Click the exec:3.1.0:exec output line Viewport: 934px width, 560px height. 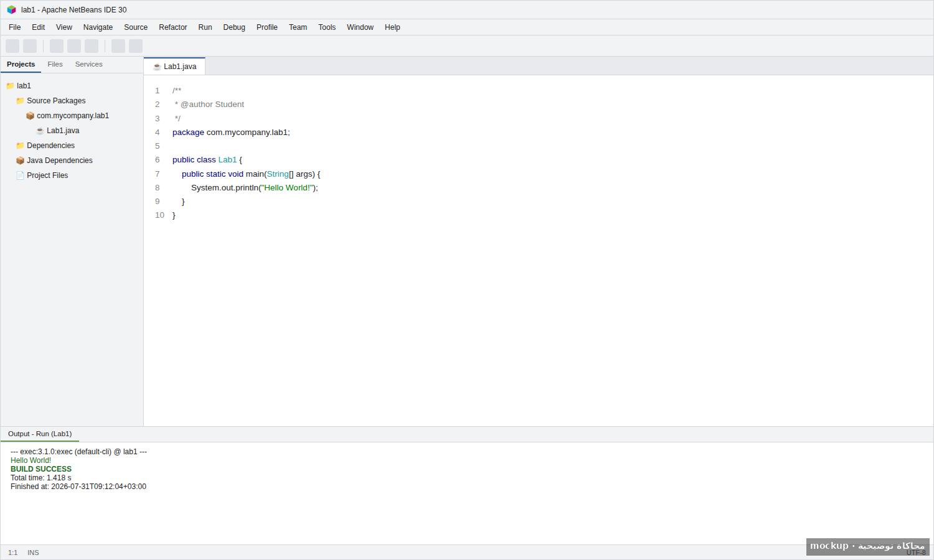pyautogui.click(x=79, y=452)
